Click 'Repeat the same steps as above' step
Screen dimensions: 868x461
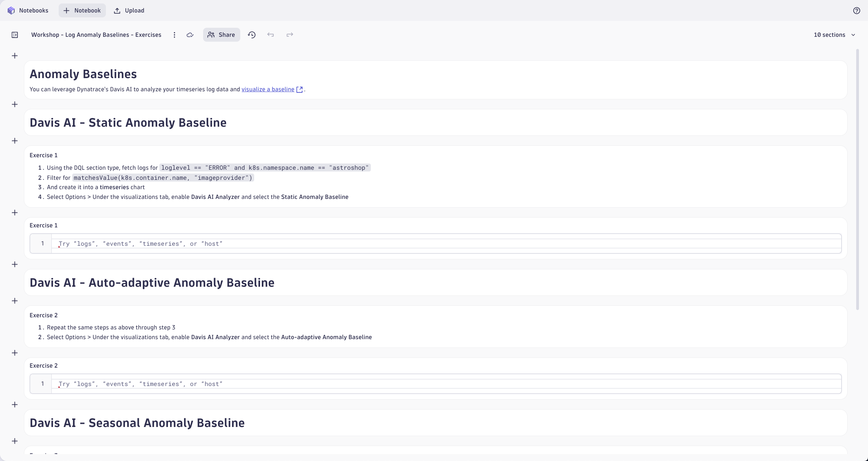pyautogui.click(x=111, y=327)
